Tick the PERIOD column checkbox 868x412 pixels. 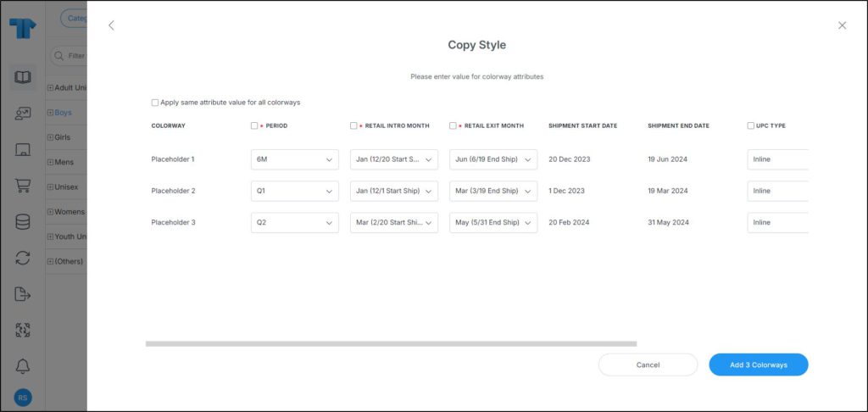[x=254, y=125]
